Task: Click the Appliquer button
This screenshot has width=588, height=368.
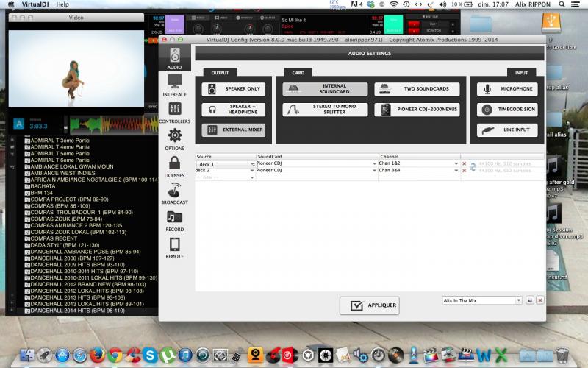Action: click(370, 305)
